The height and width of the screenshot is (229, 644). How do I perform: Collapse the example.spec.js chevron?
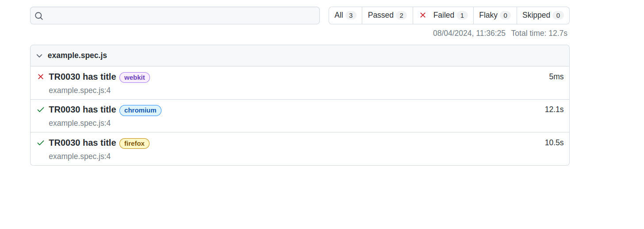[39, 56]
